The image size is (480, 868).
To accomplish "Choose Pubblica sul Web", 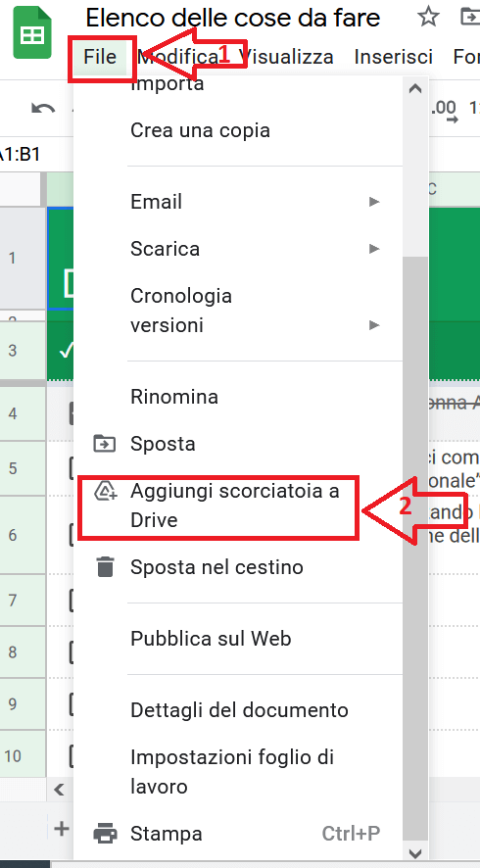I will (x=211, y=639).
